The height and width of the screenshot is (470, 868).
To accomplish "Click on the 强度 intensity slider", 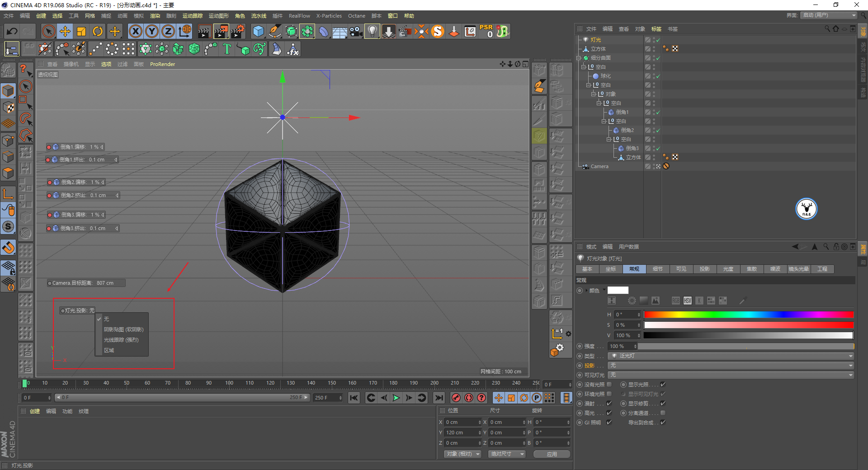I will pyautogui.click(x=746, y=347).
